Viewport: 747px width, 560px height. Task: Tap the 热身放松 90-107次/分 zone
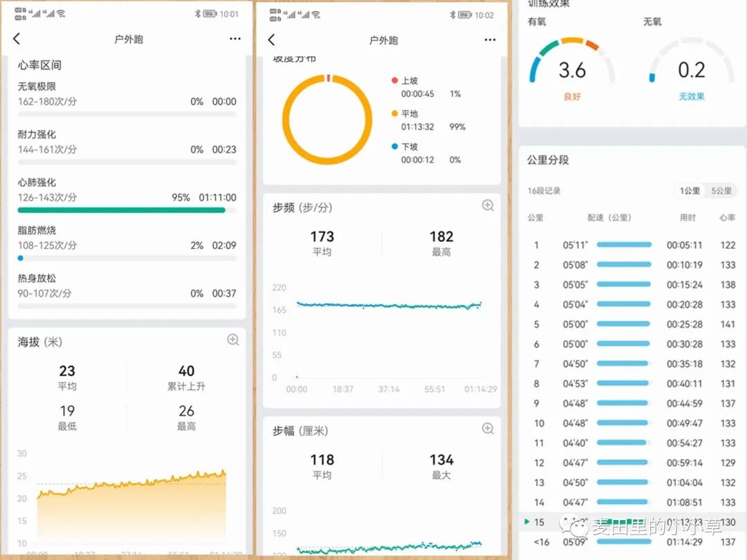pos(127,291)
